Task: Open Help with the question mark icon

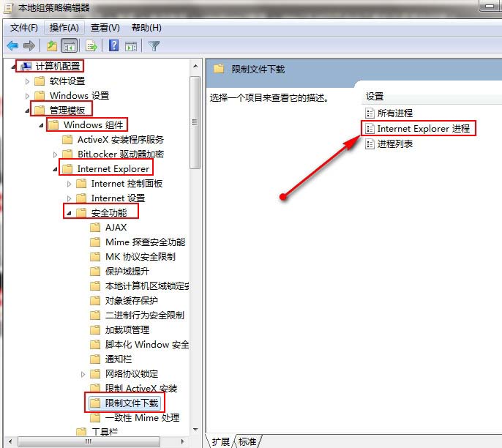Action: click(113, 45)
